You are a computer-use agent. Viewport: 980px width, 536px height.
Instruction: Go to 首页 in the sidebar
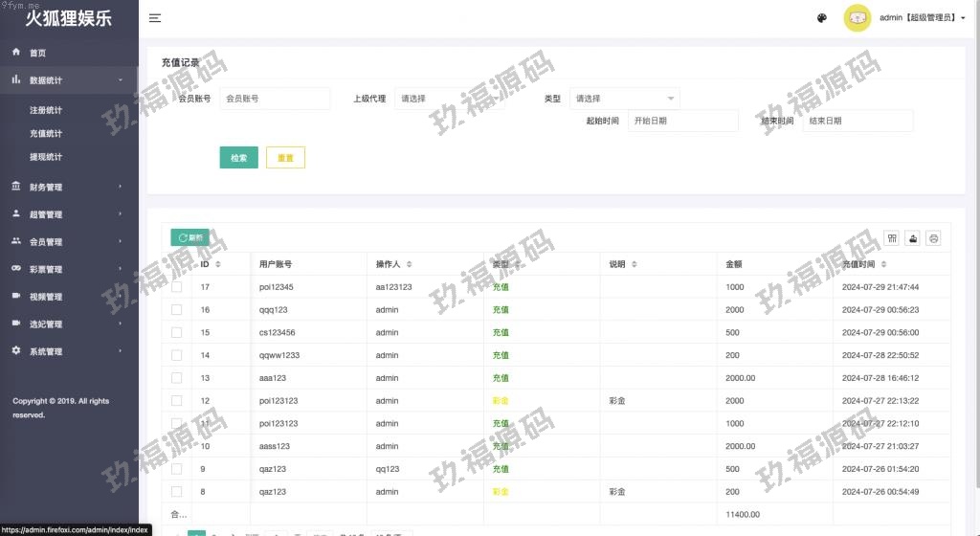pyautogui.click(x=37, y=53)
